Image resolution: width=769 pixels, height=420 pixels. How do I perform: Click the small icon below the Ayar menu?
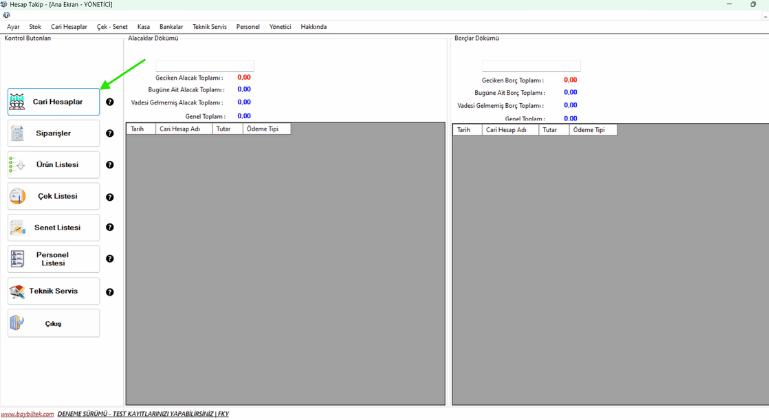tap(7, 15)
